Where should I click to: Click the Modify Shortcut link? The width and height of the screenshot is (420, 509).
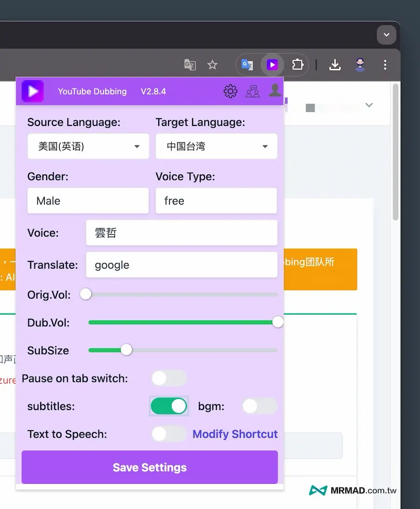point(235,434)
